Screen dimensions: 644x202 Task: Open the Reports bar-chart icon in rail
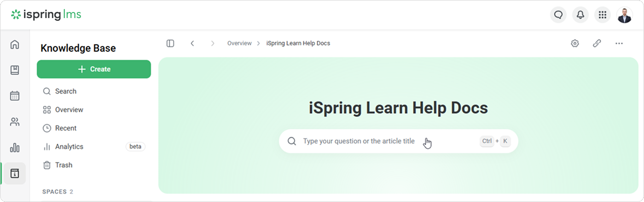click(x=15, y=148)
